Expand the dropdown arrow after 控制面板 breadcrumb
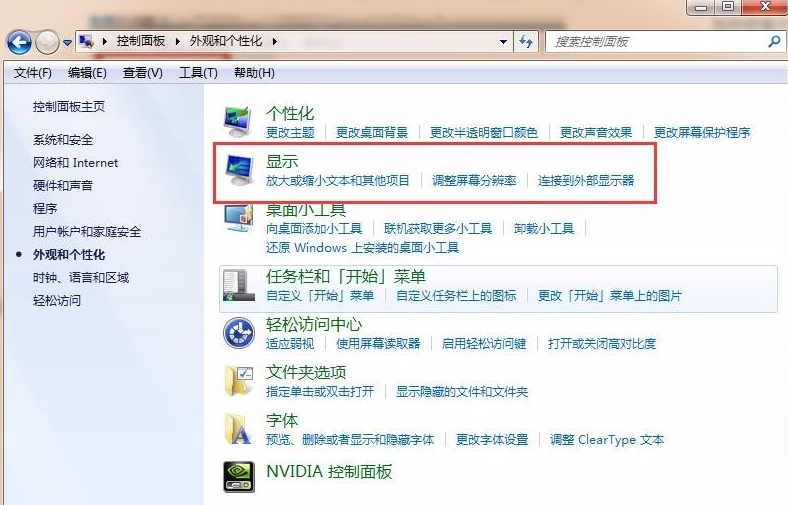788x505 pixels. (181, 42)
